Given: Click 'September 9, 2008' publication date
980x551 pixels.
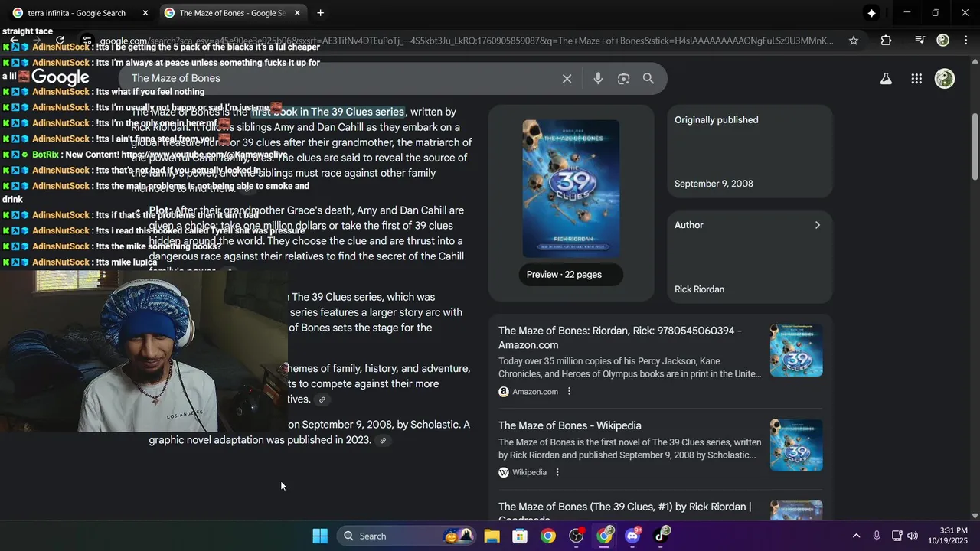Looking at the screenshot, I should pos(714,184).
